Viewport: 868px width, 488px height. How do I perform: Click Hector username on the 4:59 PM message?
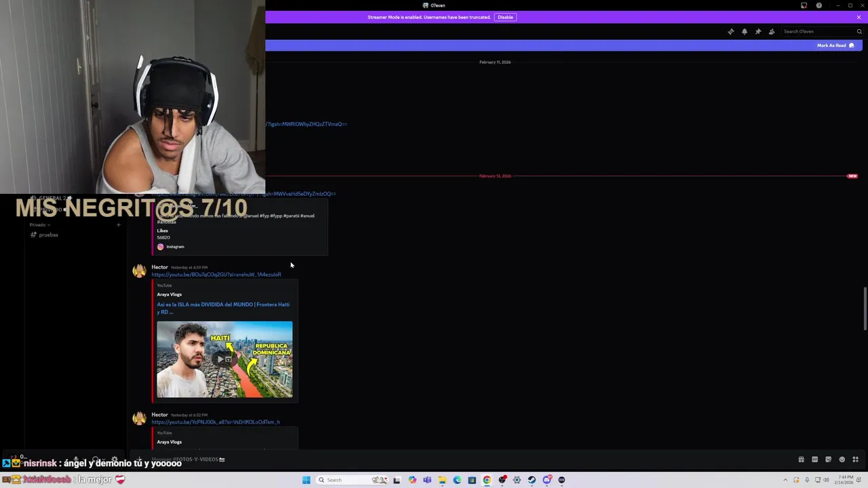click(x=159, y=267)
